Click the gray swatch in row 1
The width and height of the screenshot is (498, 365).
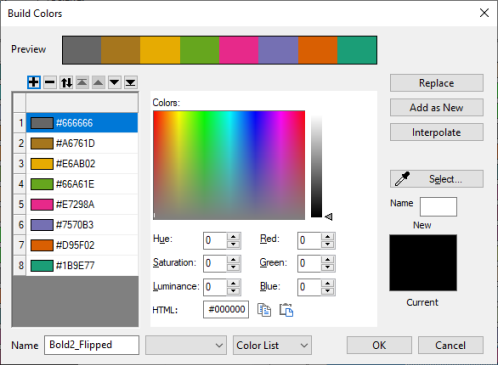pos(42,123)
